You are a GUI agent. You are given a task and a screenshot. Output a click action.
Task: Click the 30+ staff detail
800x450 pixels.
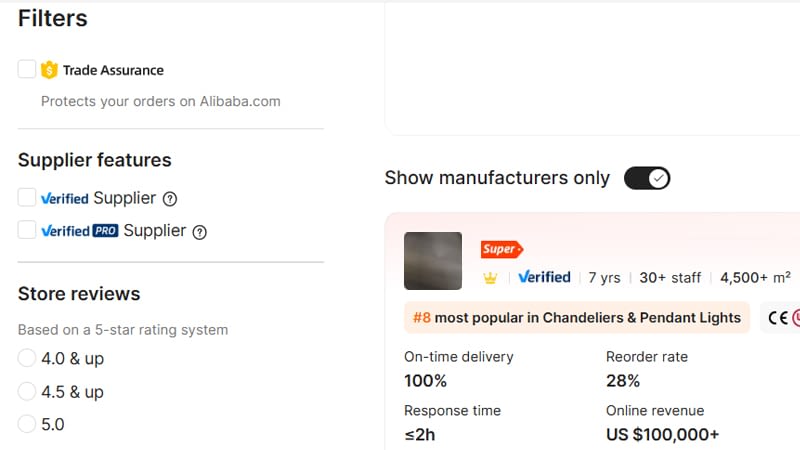tap(670, 277)
